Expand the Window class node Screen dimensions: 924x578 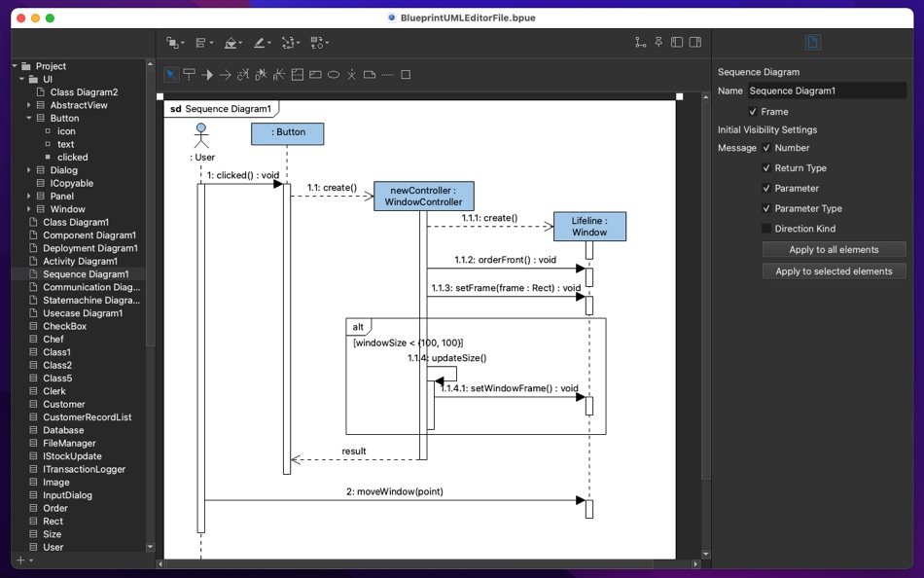29,209
